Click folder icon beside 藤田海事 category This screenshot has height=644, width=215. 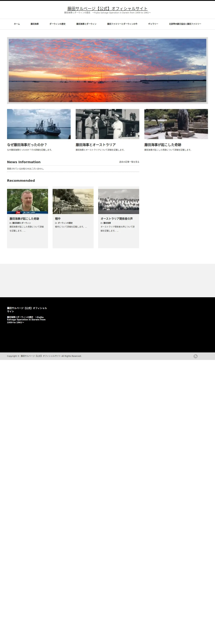[102, 223]
